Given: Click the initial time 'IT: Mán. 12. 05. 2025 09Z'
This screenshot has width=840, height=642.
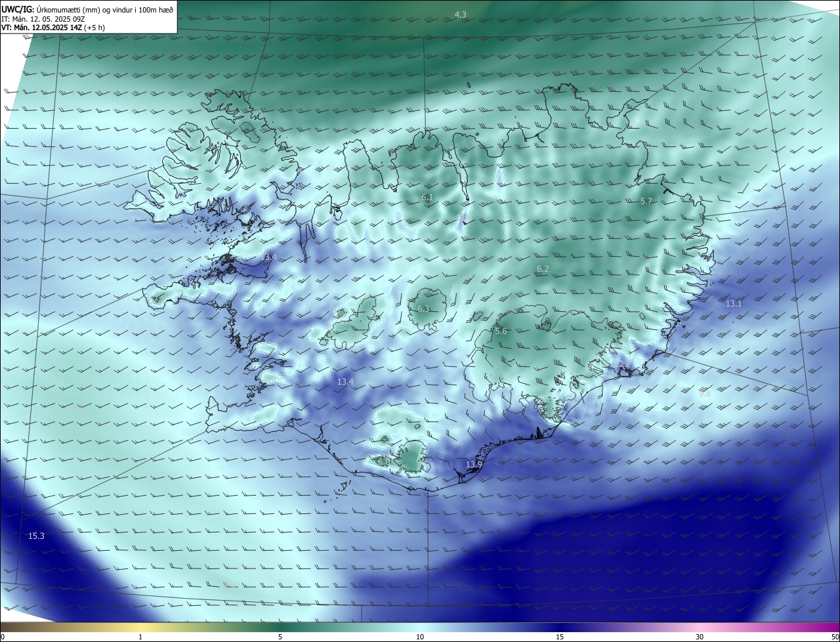Looking at the screenshot, I should click(x=42, y=18).
